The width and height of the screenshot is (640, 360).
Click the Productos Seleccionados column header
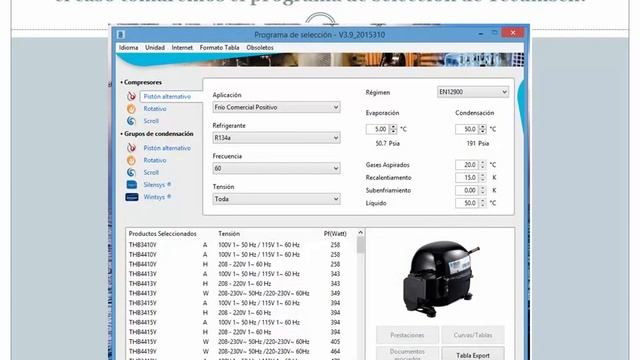pyautogui.click(x=162, y=234)
